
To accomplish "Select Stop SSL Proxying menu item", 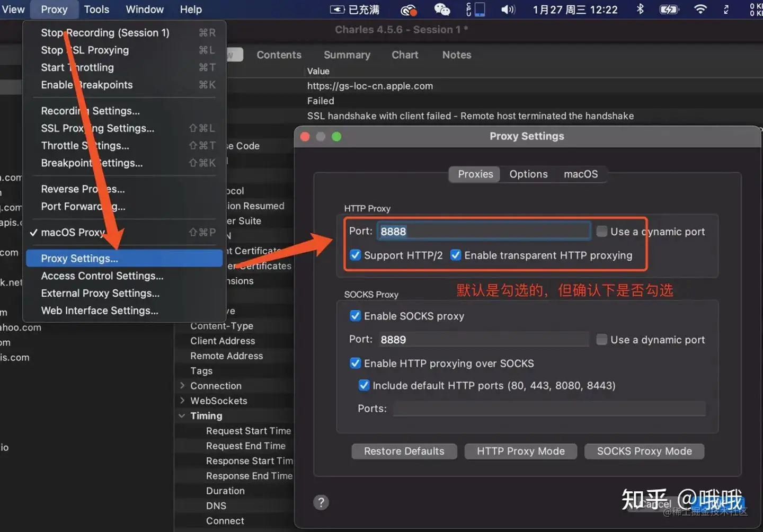I will point(125,50).
